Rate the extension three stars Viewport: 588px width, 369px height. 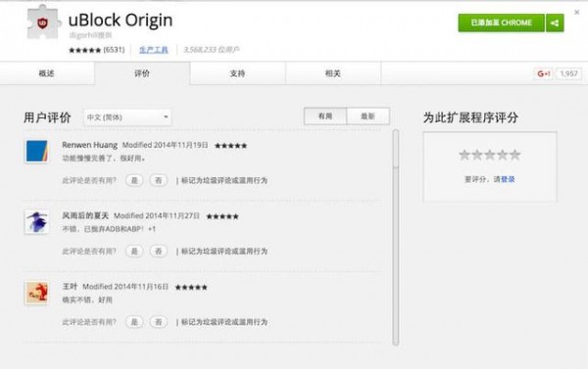(490, 155)
